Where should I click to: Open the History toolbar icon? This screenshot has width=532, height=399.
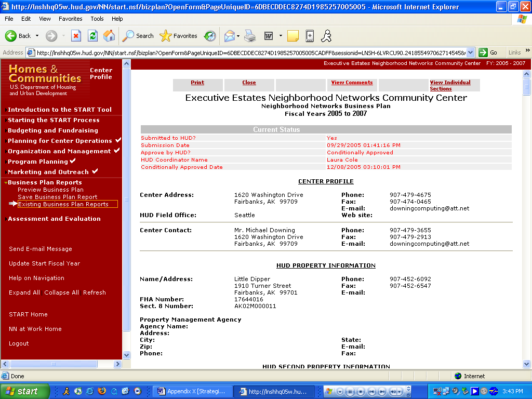tap(210, 36)
